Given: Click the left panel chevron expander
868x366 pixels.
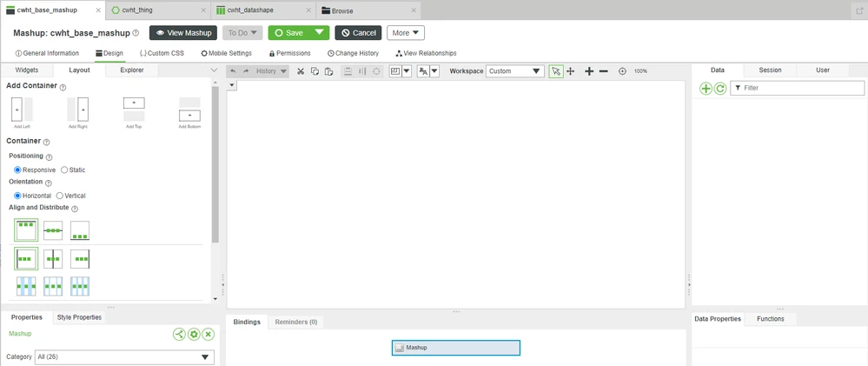Looking at the screenshot, I should pos(215,70).
